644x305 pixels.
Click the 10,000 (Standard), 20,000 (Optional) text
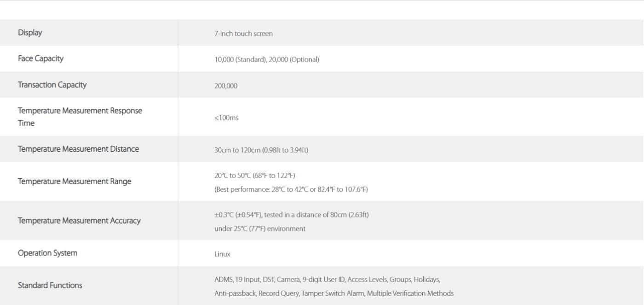267,59
